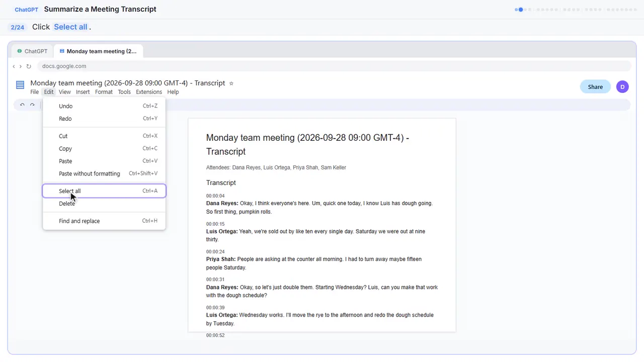The image size is (644, 362).
Task: Go back with browser back arrow
Action: (14, 66)
